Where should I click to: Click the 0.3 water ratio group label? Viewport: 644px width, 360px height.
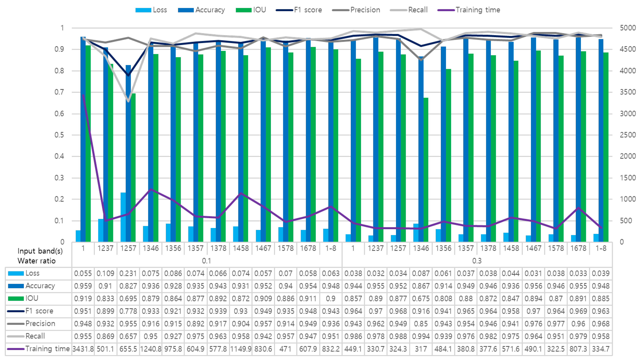point(477,261)
